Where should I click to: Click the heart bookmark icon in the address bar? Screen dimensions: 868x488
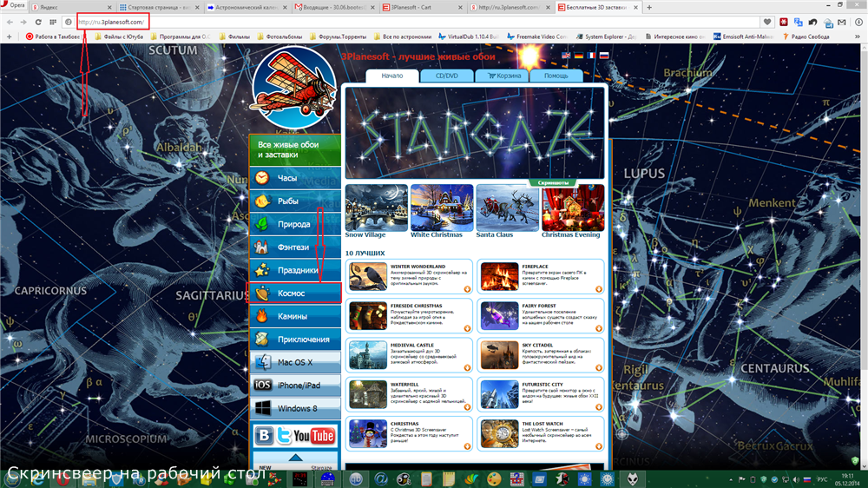767,23
